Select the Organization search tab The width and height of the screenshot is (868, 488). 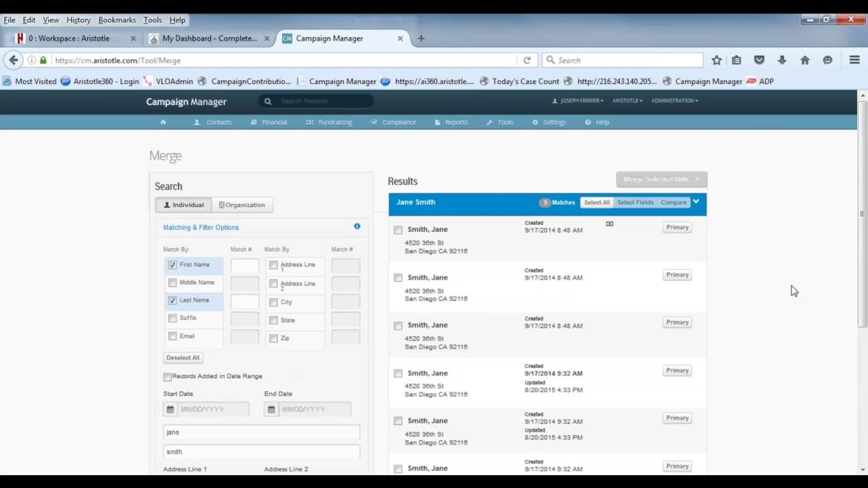click(242, 205)
